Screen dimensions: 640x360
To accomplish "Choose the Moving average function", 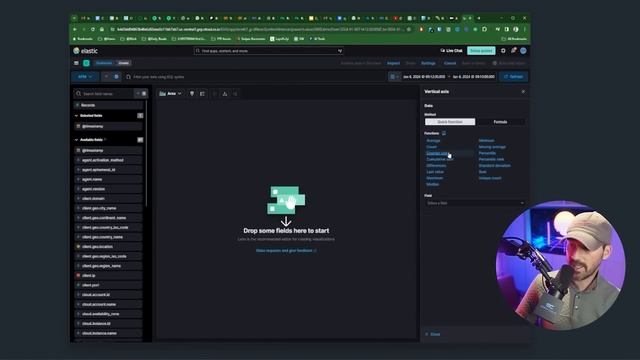I will point(492,147).
